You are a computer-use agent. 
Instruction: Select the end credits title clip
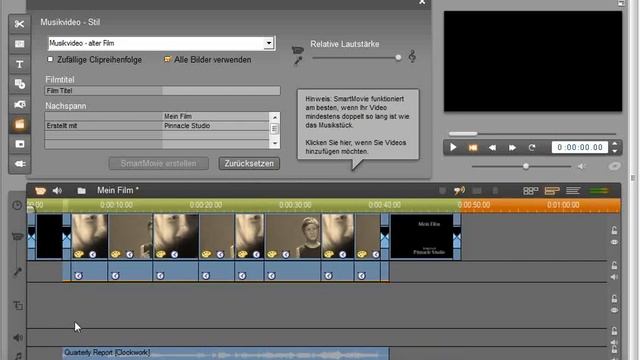(422, 237)
